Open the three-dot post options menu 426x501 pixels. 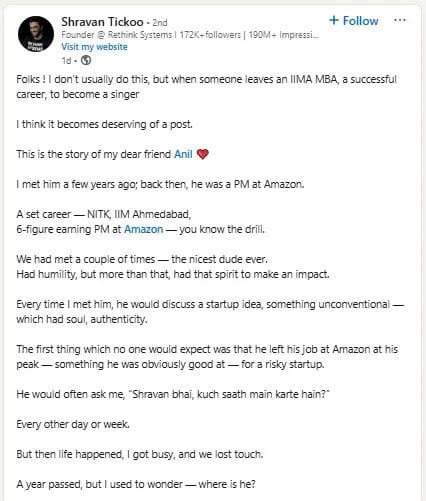pyautogui.click(x=400, y=20)
